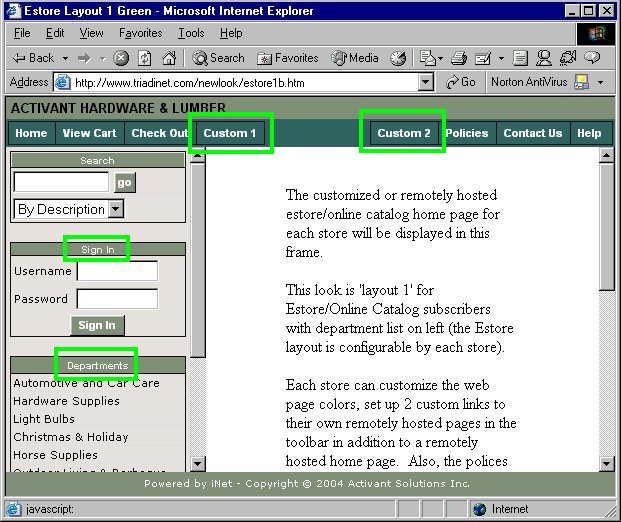This screenshot has height=522, width=621.
Task: Select the Hardware Supplies department link
Action: point(66,401)
